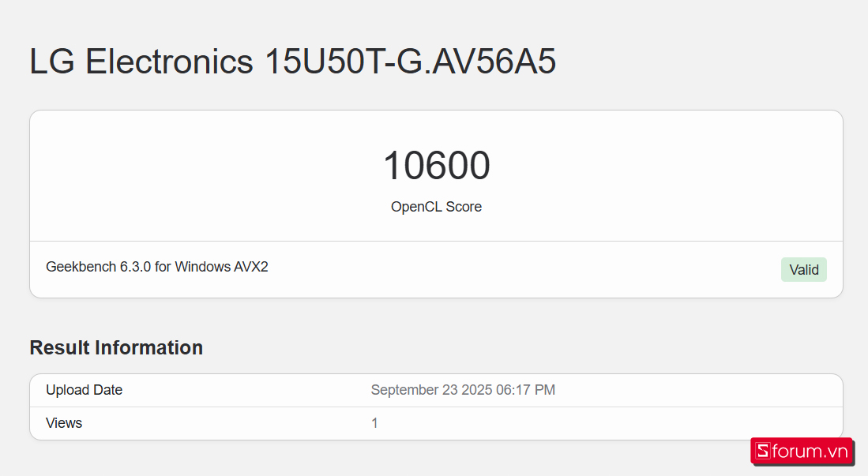Click the view count value 1
Viewport: 868px width, 476px height.
tap(374, 423)
